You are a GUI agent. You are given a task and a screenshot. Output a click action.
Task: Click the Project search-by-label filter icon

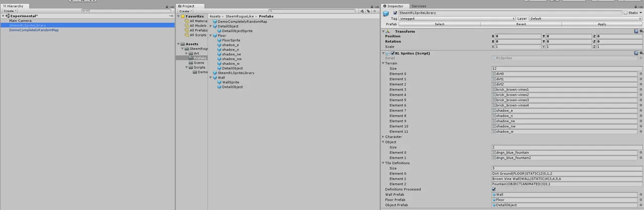click(368, 11)
